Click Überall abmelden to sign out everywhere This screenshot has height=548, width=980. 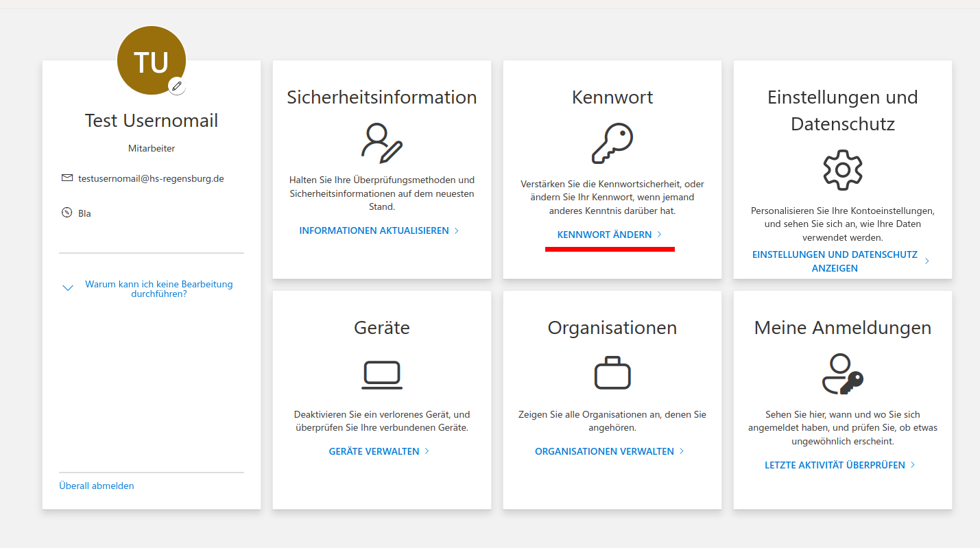(97, 486)
